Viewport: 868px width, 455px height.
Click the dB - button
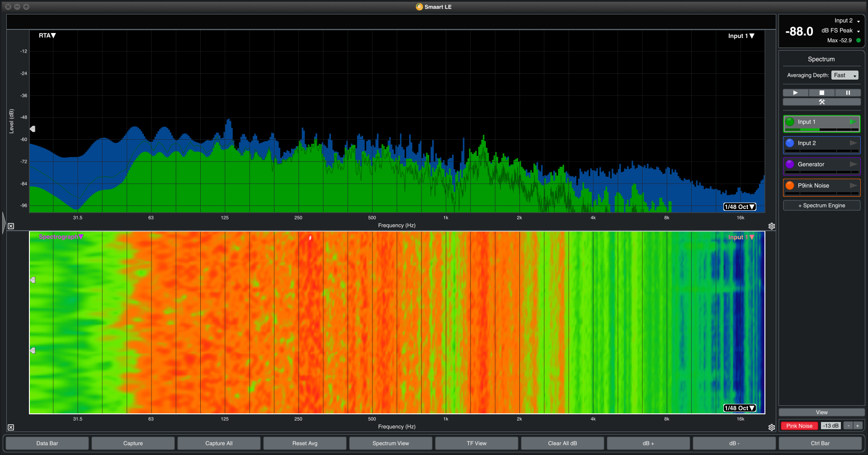click(x=734, y=443)
